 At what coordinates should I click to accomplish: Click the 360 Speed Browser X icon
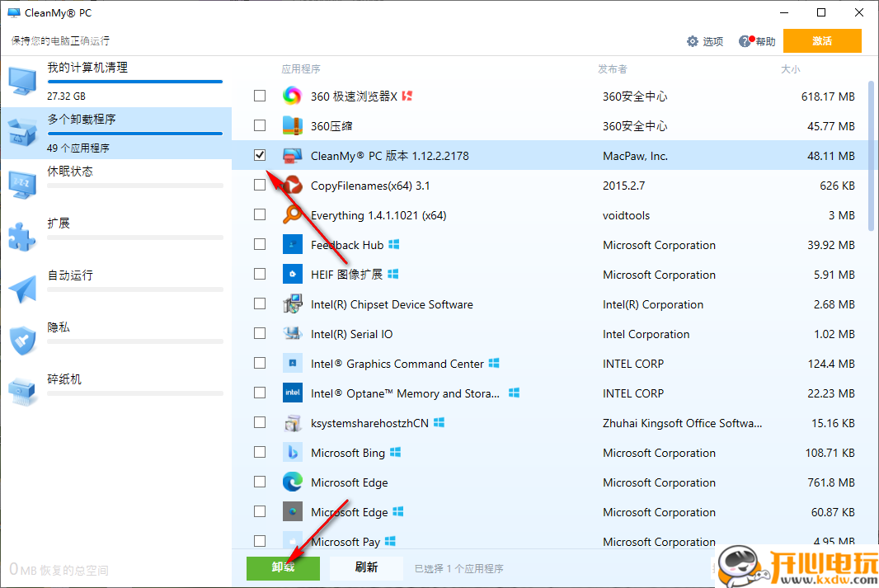pyautogui.click(x=292, y=96)
